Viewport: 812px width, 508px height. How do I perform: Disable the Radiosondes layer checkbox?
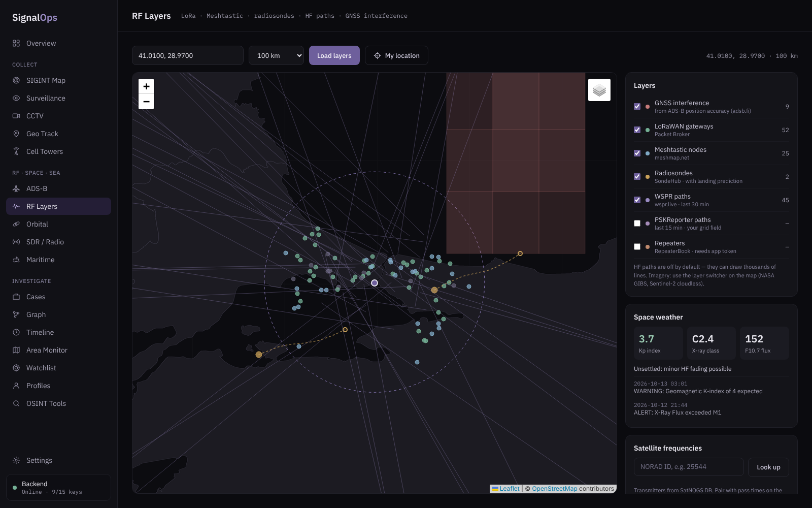click(x=637, y=177)
